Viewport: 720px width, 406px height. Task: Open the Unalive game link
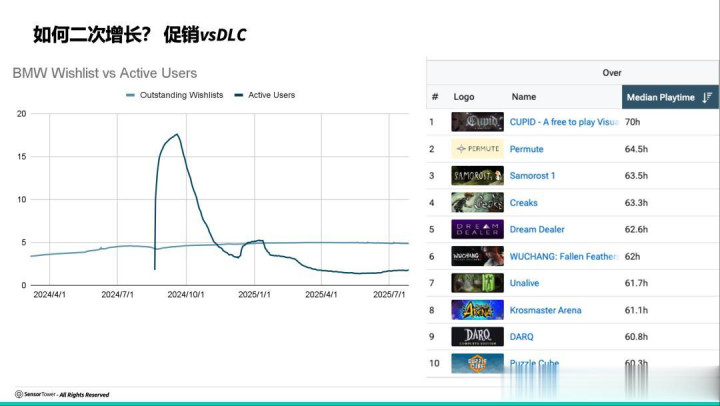[524, 283]
